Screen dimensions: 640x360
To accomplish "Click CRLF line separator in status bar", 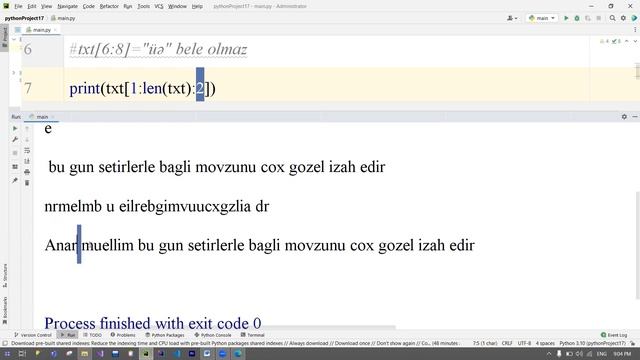I will [507, 343].
